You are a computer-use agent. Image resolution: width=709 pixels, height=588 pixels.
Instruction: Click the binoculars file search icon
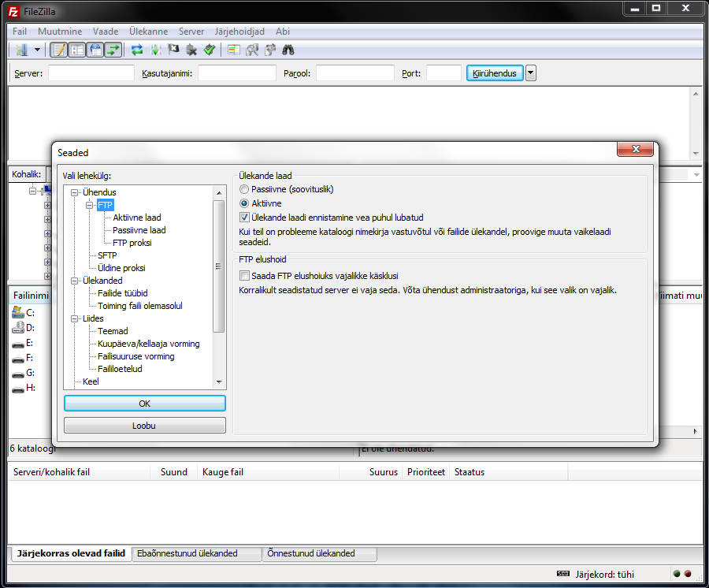point(288,50)
